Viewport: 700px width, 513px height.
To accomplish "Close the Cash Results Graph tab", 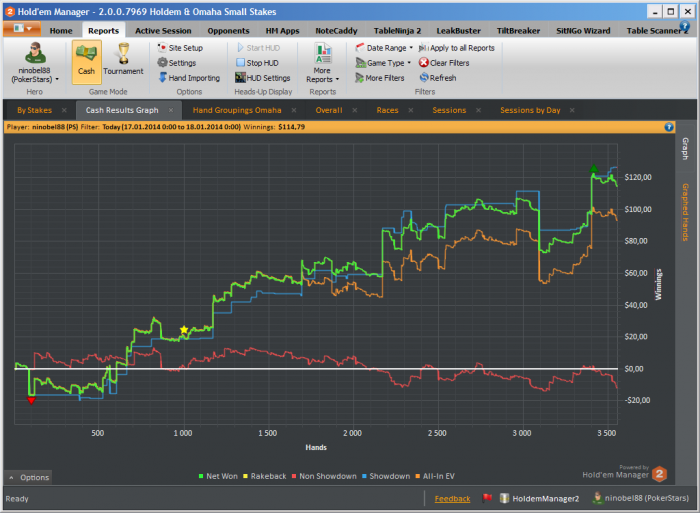I will [171, 110].
